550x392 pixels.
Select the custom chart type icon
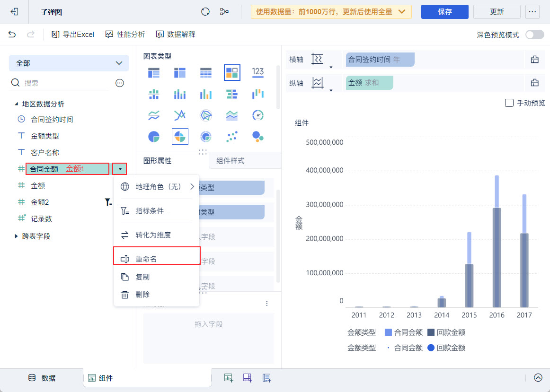(x=232, y=72)
